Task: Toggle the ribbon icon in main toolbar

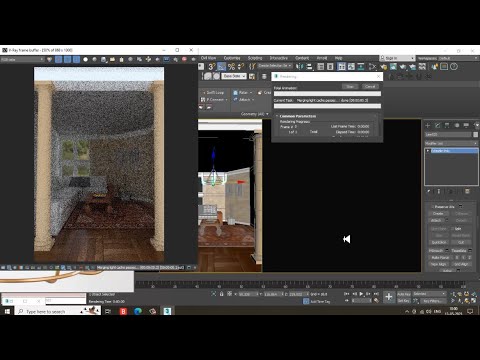Action: point(342,67)
